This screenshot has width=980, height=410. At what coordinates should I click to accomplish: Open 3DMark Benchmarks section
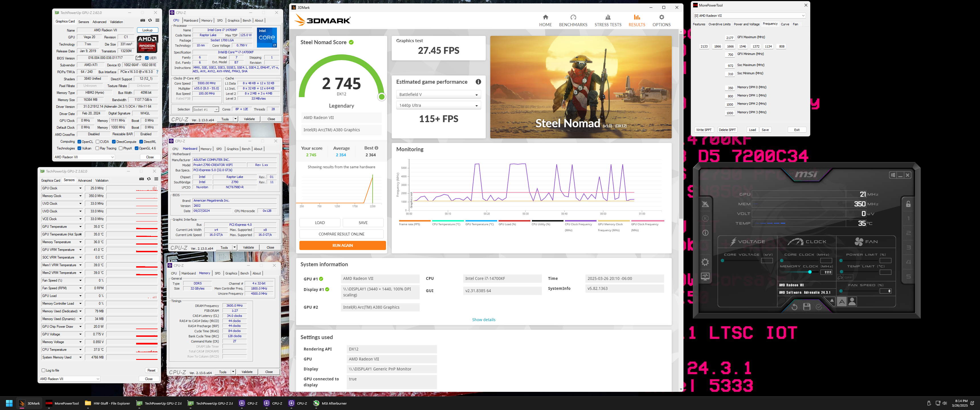[573, 20]
